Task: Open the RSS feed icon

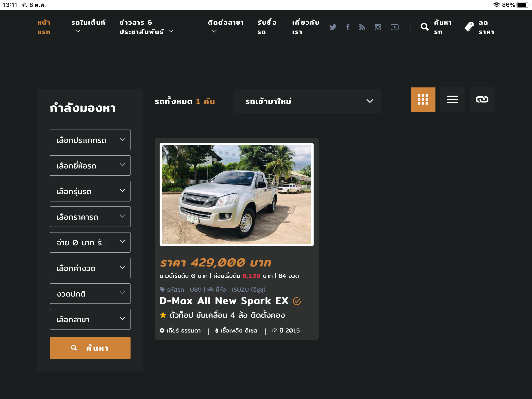Action: [x=362, y=27]
